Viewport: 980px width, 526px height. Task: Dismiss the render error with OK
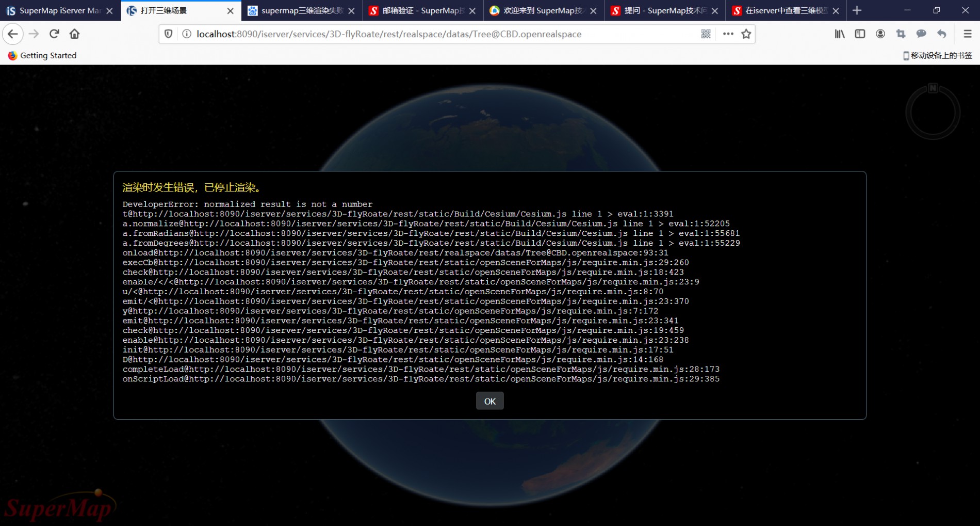tap(489, 401)
